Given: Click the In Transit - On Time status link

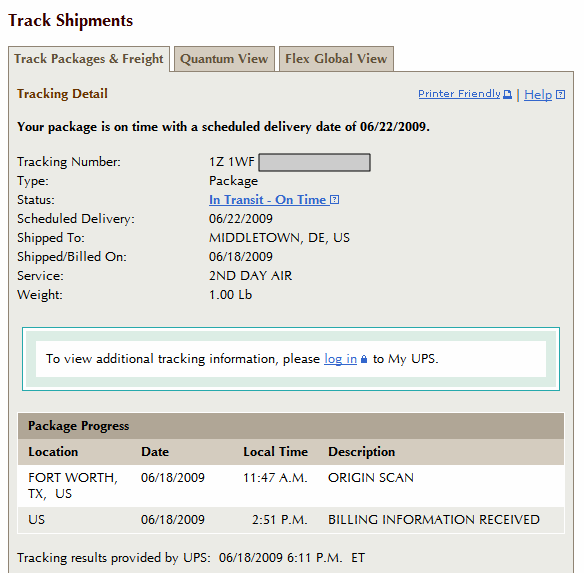Looking at the screenshot, I should point(267,200).
